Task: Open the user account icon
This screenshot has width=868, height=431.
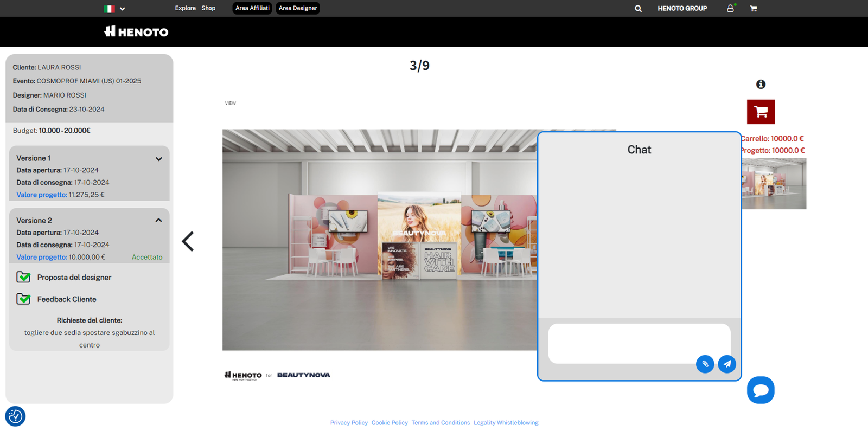Action: pyautogui.click(x=730, y=9)
